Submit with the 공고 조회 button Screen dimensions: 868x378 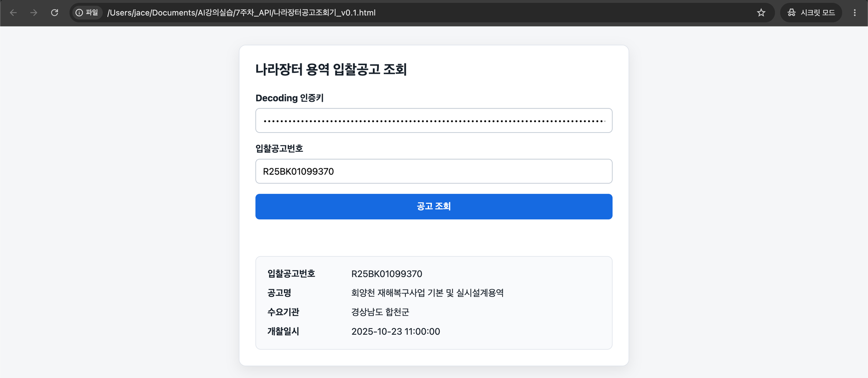pyautogui.click(x=434, y=206)
